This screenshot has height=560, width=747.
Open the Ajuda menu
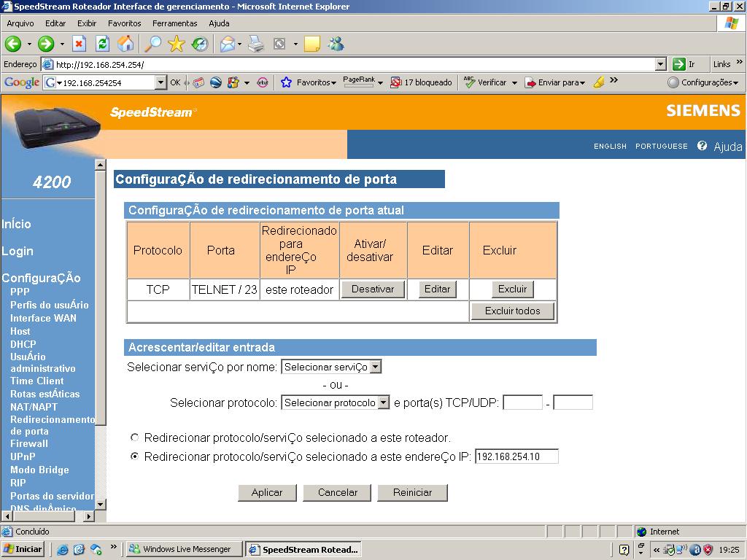coord(219,23)
